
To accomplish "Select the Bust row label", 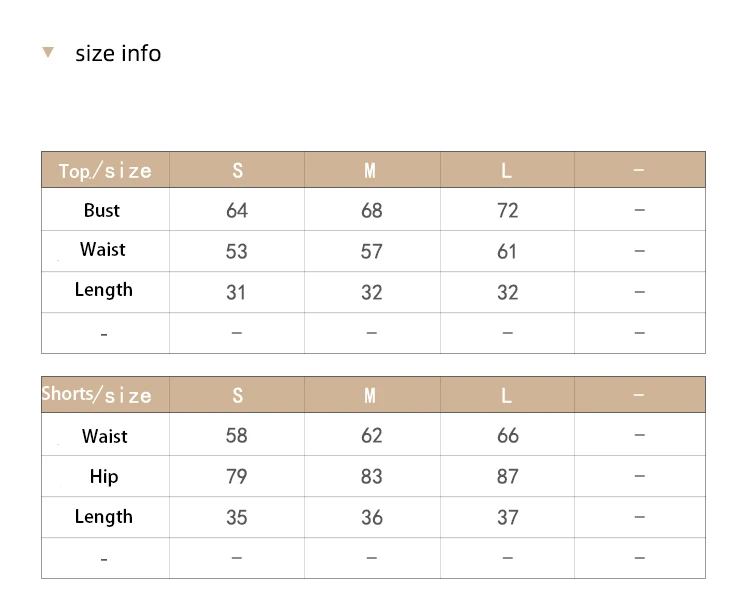I will (102, 211).
